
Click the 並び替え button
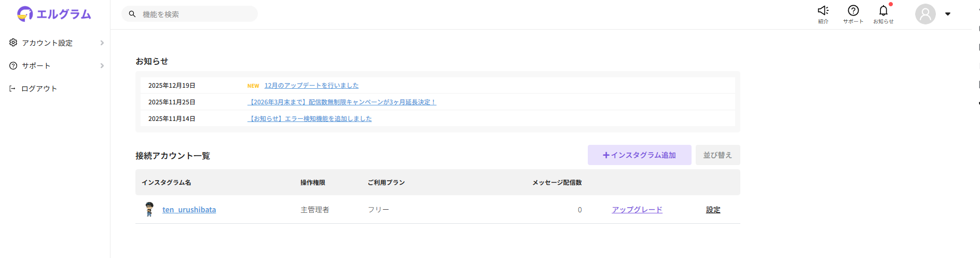717,155
